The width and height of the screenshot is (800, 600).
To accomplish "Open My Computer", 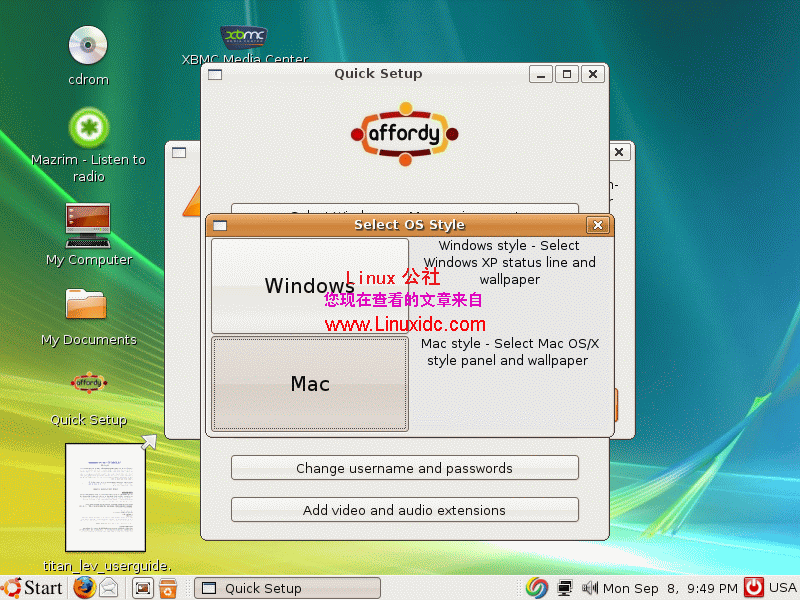I will click(x=87, y=225).
